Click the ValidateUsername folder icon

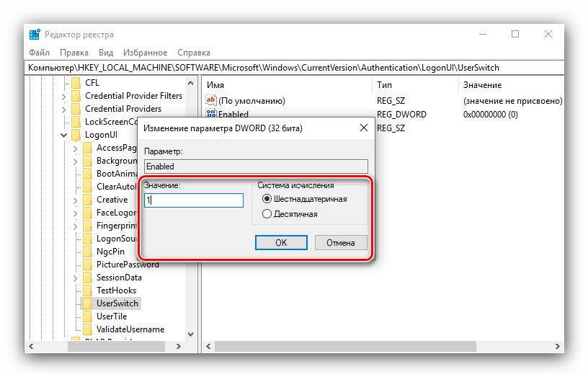(87, 329)
